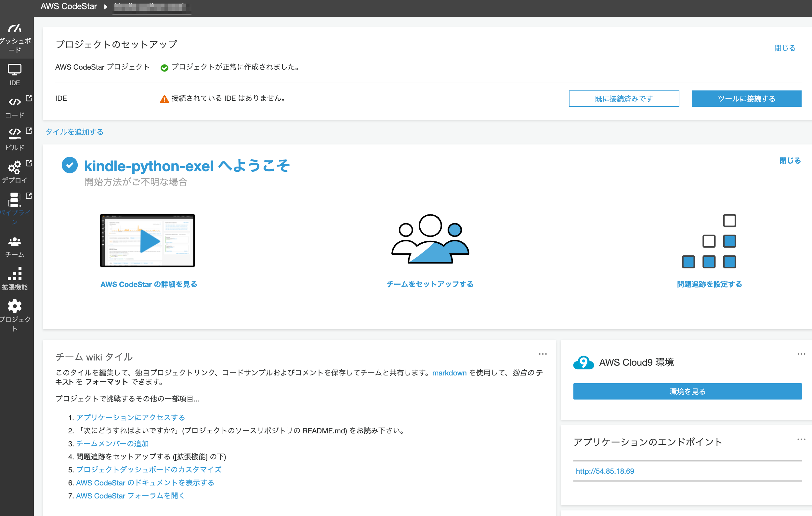Open the プロジェクト settings gear icon

(15, 306)
